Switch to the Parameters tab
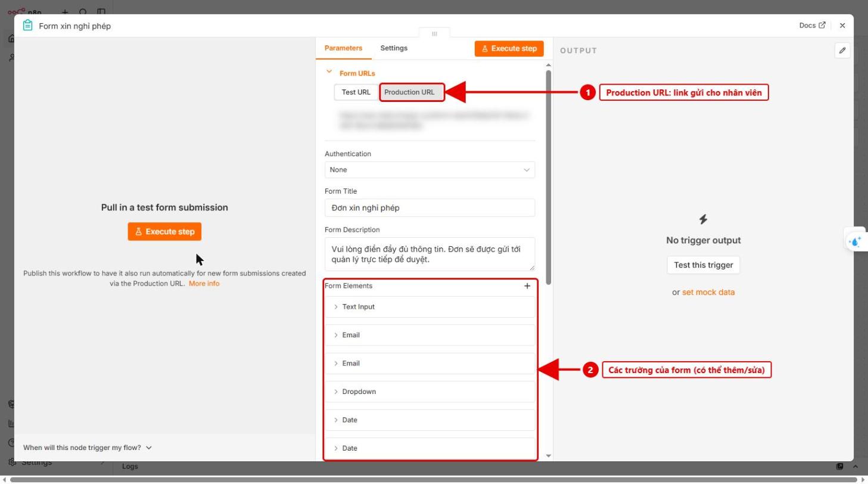 (x=343, y=48)
